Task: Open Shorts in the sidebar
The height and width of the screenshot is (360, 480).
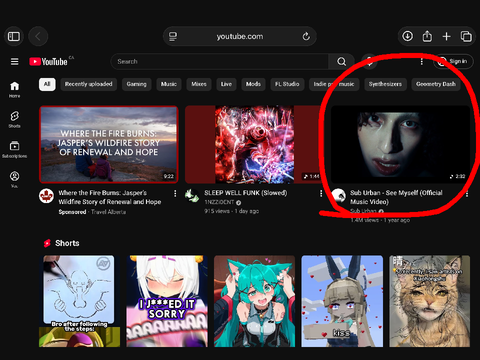Action: coord(14,119)
